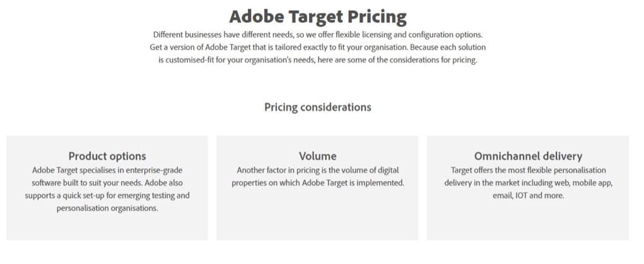Screen dimensions: 644x264
Task: Click 'email, IOT and more' text
Action: tap(528, 196)
